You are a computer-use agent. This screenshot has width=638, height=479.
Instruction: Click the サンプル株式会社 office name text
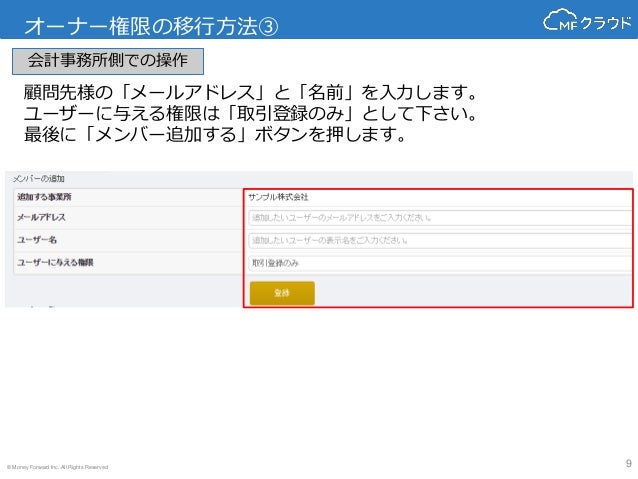click(278, 197)
